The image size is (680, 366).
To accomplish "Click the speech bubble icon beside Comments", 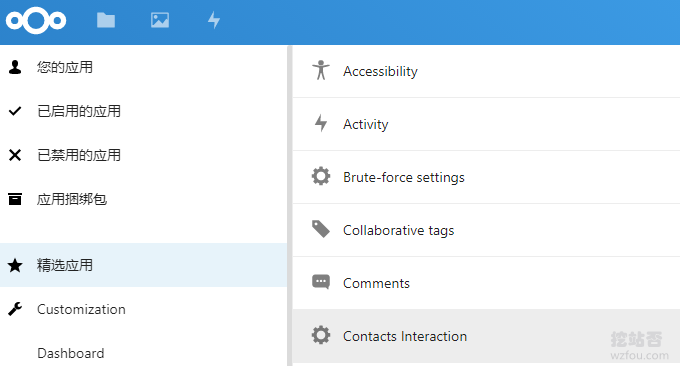I will click(x=321, y=282).
